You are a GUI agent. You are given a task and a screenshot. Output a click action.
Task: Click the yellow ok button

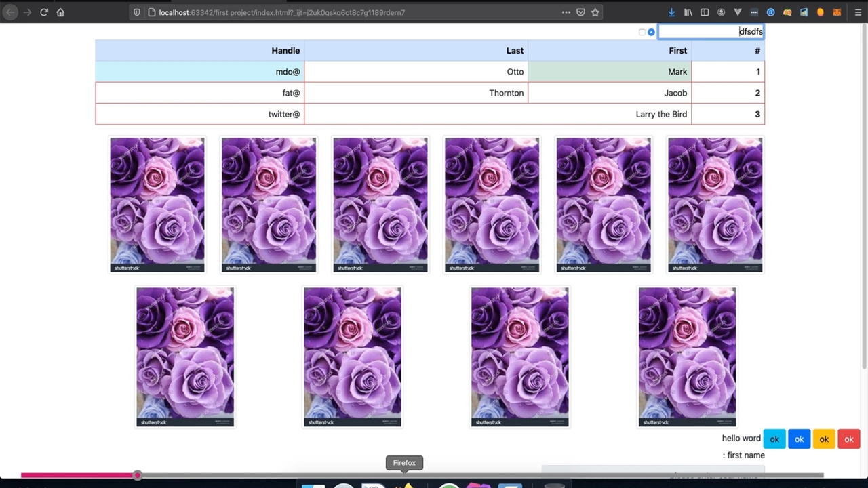point(824,439)
